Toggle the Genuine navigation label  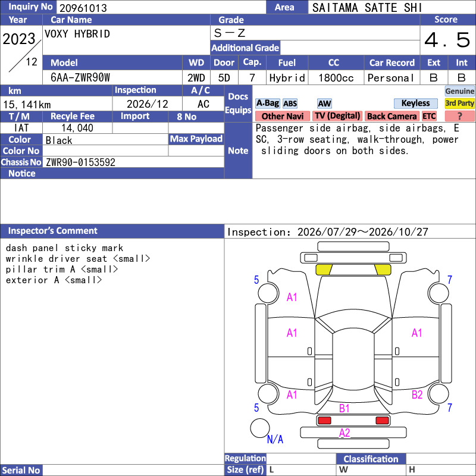point(459,91)
